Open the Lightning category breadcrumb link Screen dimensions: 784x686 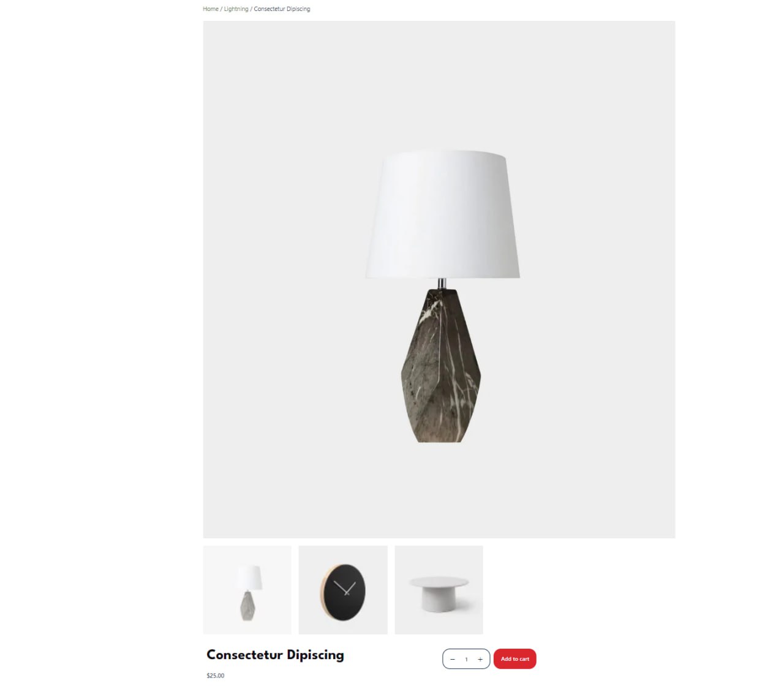(x=236, y=9)
